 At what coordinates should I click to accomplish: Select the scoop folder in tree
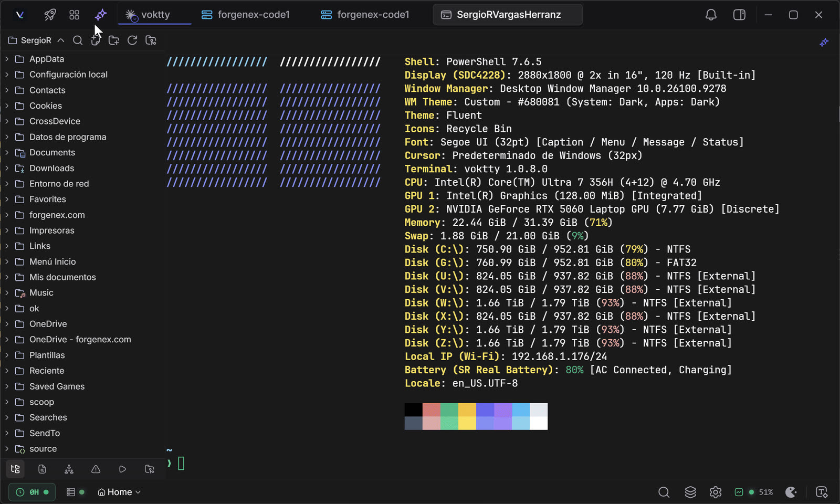41,402
